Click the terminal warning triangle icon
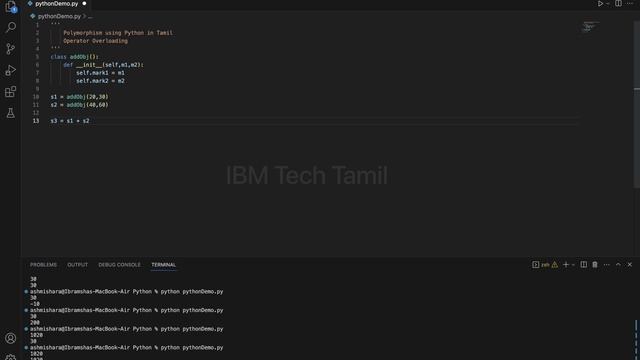640x360 pixels. [x=555, y=265]
